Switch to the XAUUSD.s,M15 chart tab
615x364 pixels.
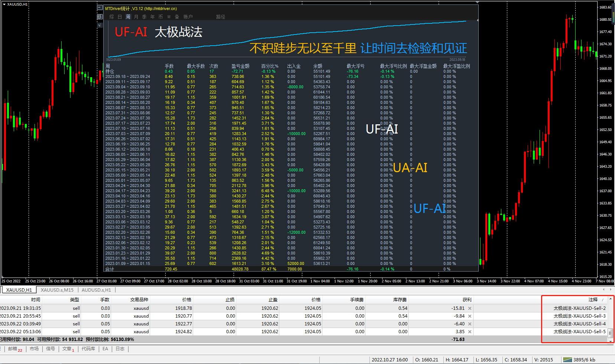coord(57,290)
